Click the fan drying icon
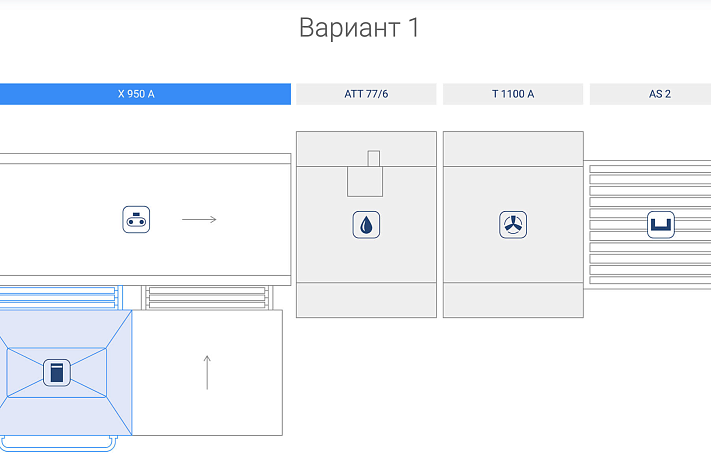Viewport: 711px width, 474px height. pyautogui.click(x=513, y=225)
